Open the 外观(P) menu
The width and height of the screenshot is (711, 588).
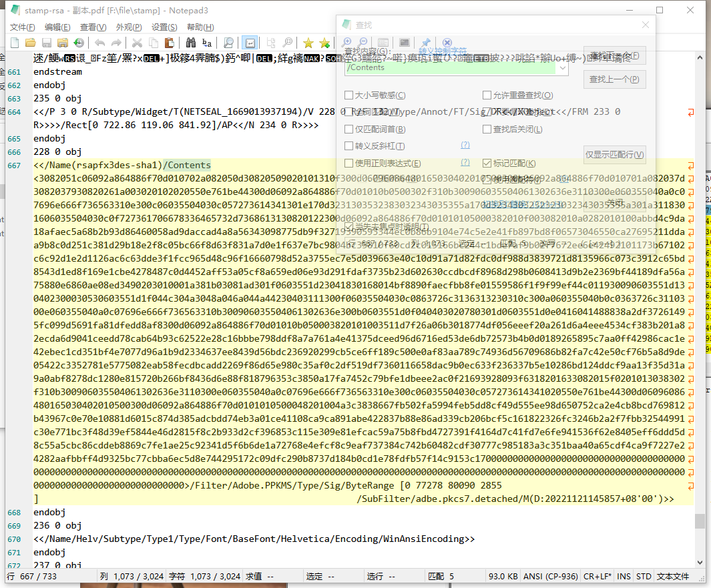tap(129, 27)
